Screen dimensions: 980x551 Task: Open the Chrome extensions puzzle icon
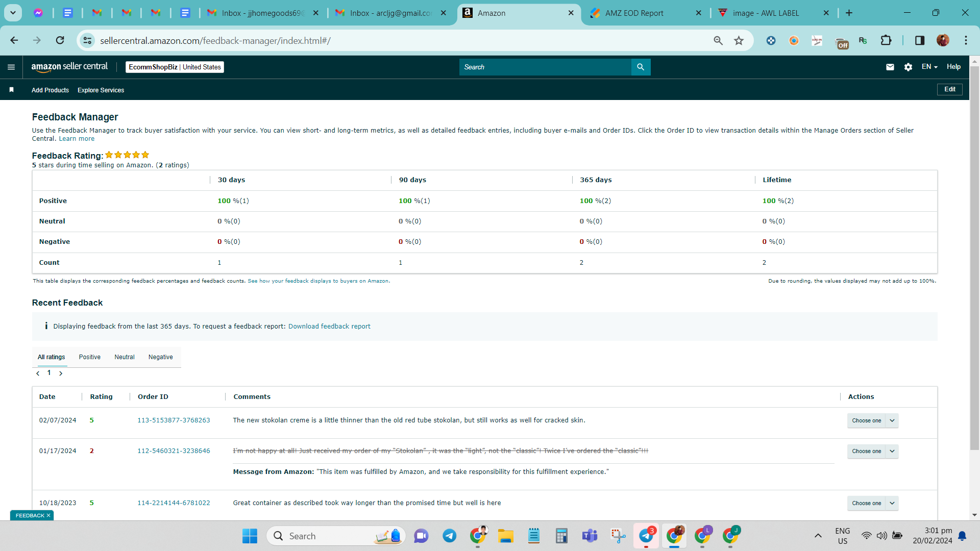tap(886, 40)
